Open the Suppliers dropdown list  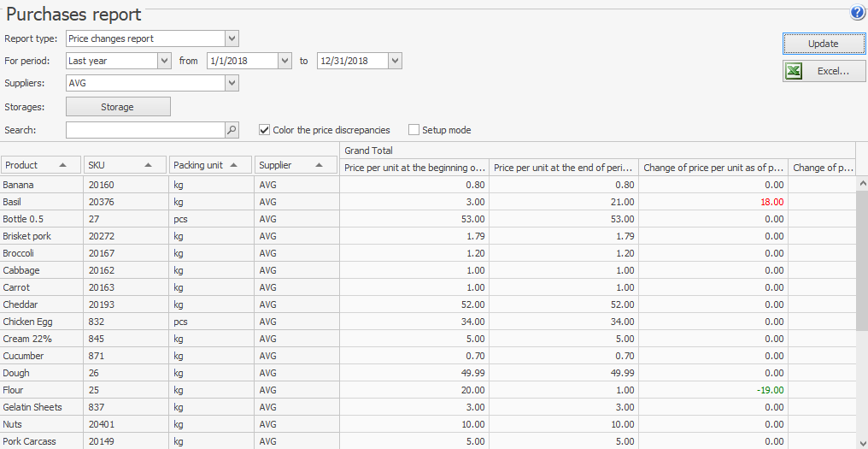tap(232, 83)
